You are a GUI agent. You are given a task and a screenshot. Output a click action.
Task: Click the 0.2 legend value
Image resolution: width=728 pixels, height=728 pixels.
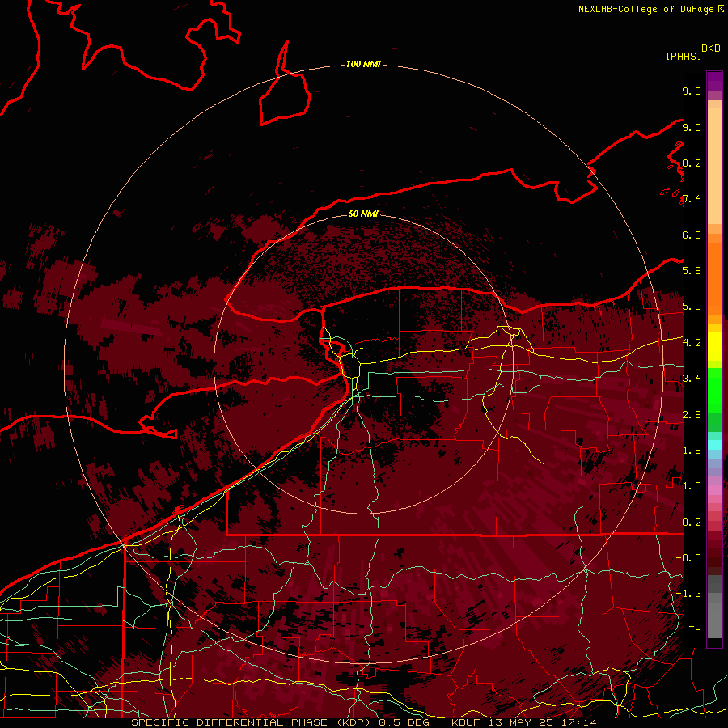click(692, 523)
